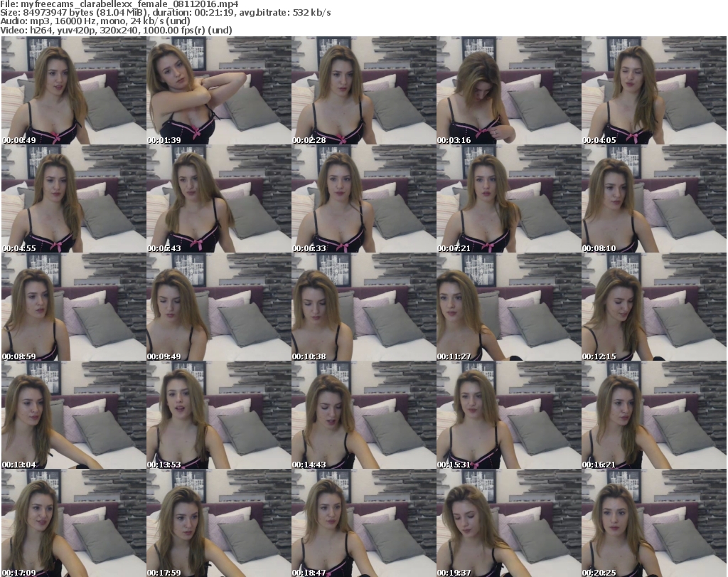Click the Size and duration info line
Image resolution: width=728 pixels, height=577 pixels.
pyautogui.click(x=165, y=13)
